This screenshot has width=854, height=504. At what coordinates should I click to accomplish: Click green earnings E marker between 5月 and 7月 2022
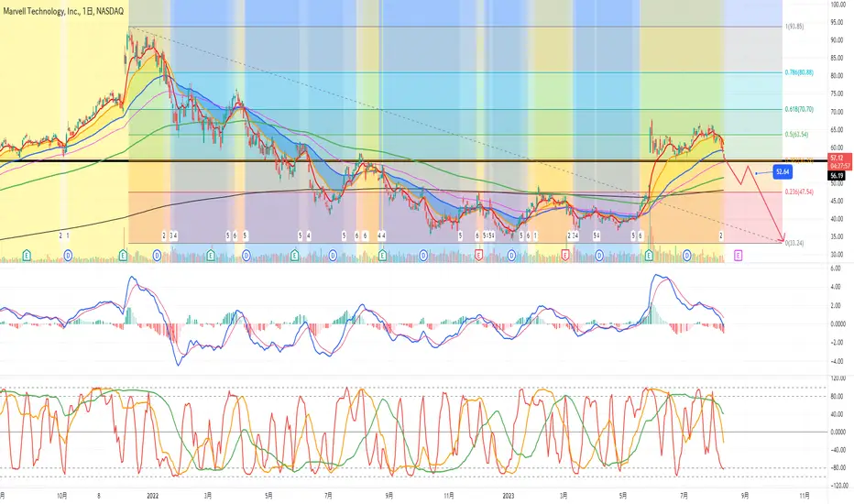point(295,255)
